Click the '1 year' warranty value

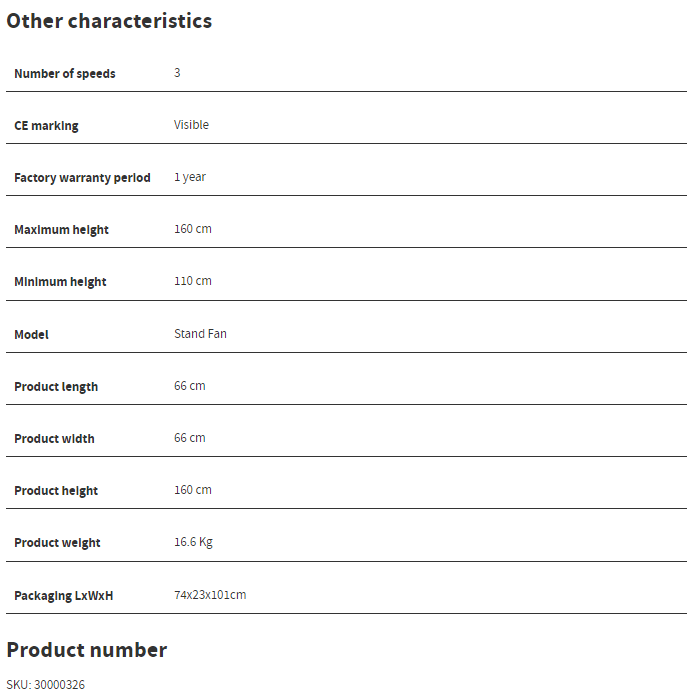(190, 177)
